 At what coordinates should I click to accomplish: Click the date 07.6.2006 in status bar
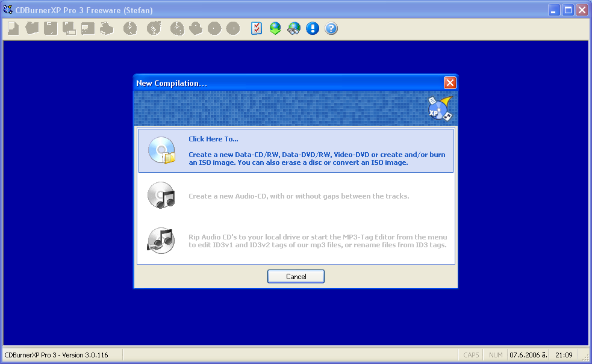point(528,355)
